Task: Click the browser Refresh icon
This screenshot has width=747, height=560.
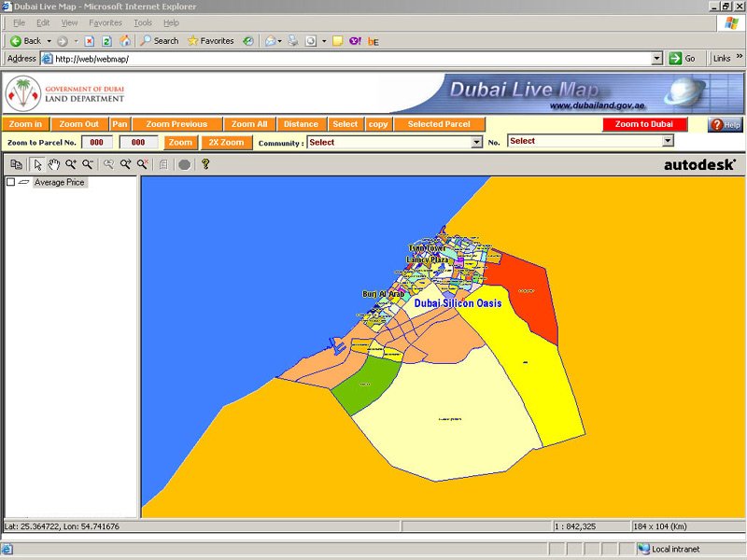Action: coord(106,41)
